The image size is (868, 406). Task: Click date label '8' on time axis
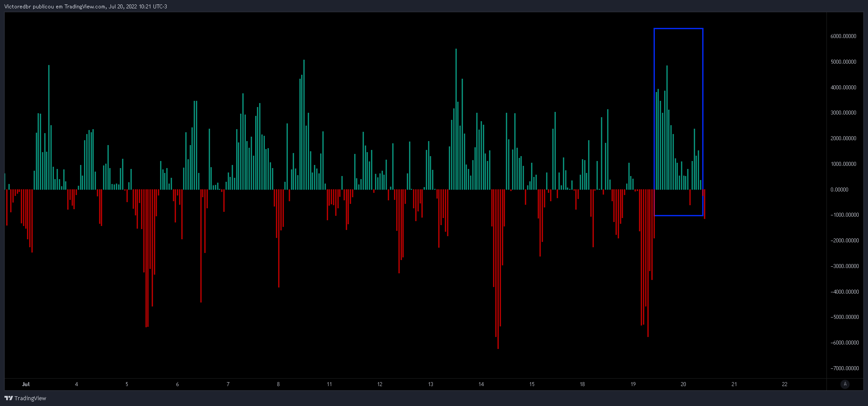(278, 384)
